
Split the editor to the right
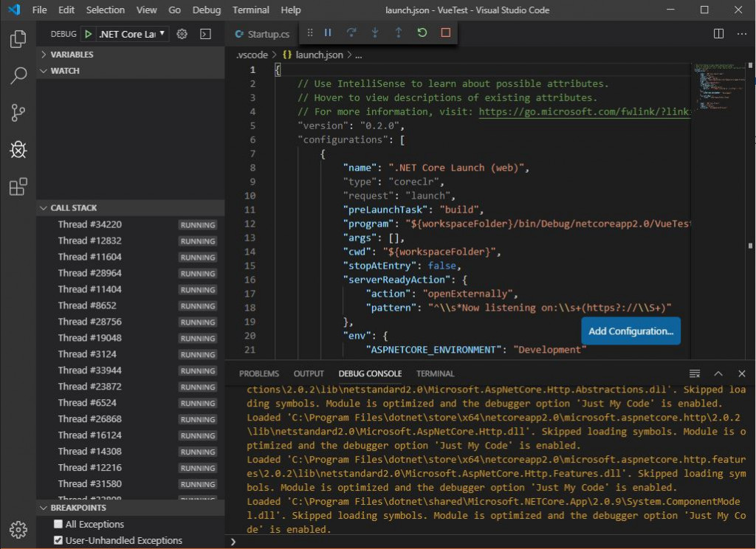(x=718, y=34)
